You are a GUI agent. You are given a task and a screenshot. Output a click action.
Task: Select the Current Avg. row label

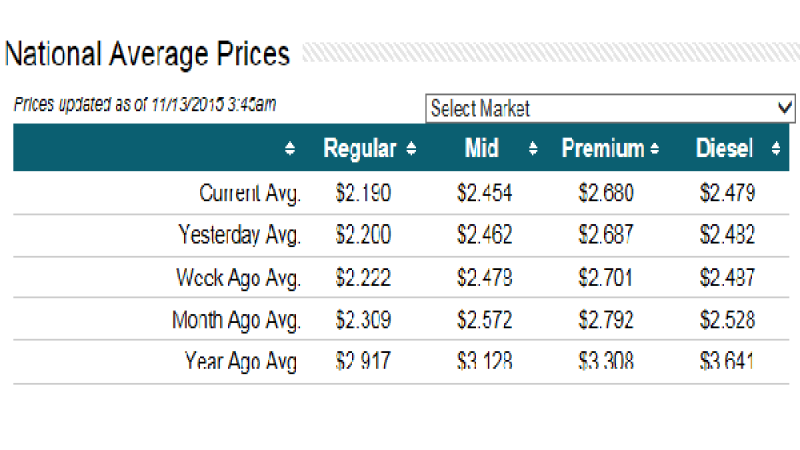[x=250, y=193]
